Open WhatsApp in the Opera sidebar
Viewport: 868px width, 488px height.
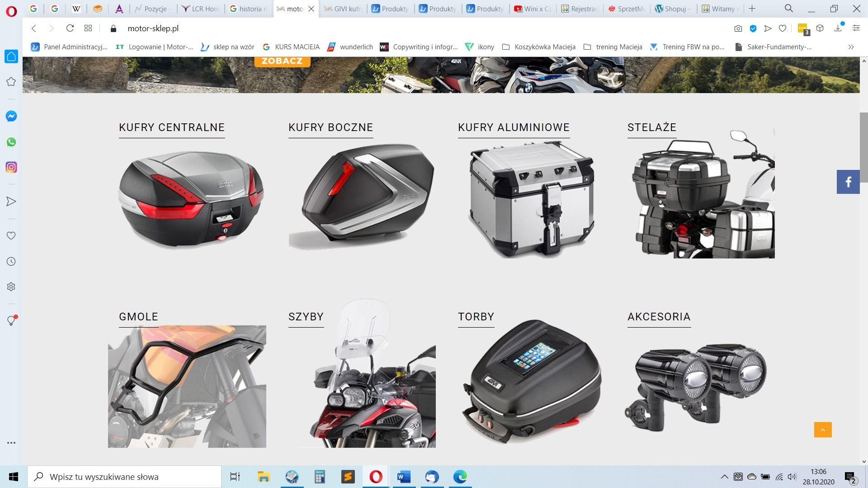[x=11, y=142]
